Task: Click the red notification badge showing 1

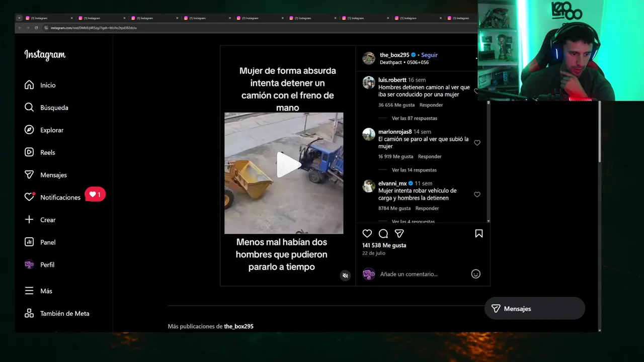Action: (95, 195)
